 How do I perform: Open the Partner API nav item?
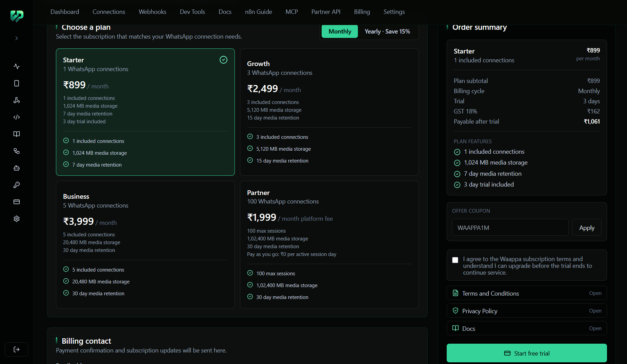pyautogui.click(x=326, y=12)
